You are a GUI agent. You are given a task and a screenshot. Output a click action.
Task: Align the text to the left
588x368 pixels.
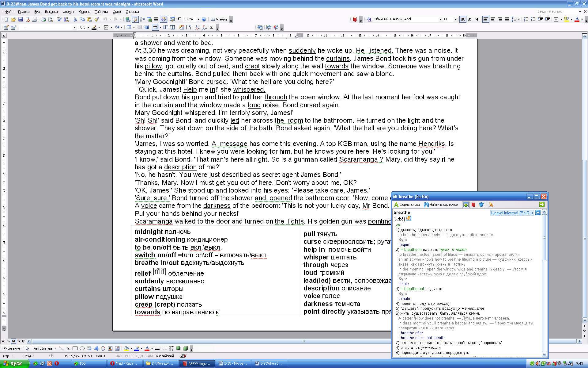click(x=486, y=19)
